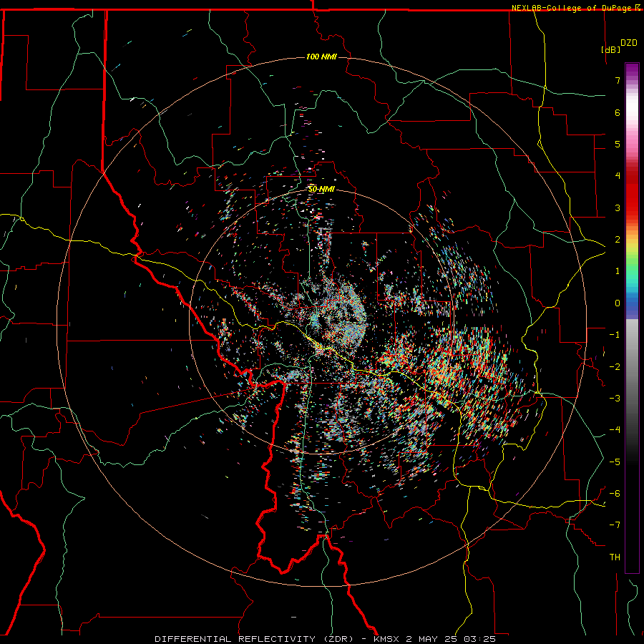This screenshot has width=644, height=644.
Task: Click the Differential Reflectivity (ZDR) caption
Action: 254,639
